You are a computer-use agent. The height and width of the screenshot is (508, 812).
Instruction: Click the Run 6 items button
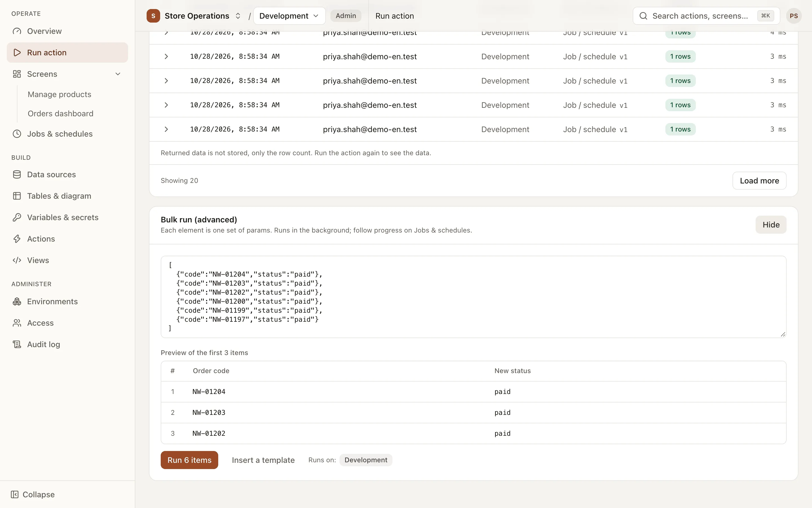point(189,460)
